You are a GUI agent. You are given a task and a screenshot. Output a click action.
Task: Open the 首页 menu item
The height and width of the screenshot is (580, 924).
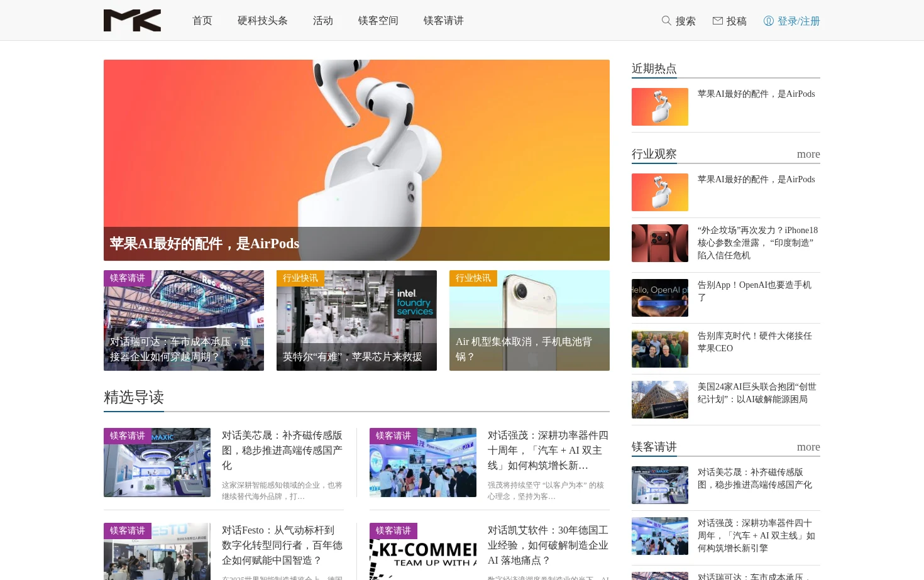pos(202,21)
